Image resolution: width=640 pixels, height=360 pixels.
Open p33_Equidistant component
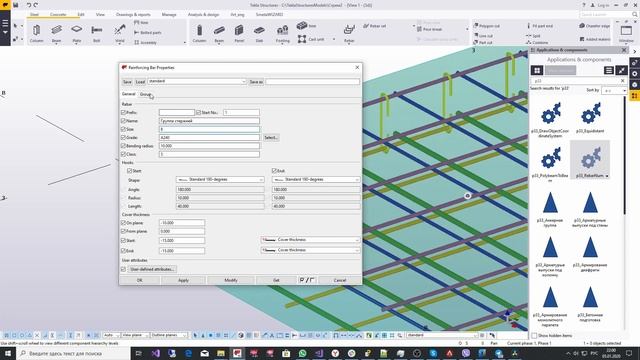590,118
